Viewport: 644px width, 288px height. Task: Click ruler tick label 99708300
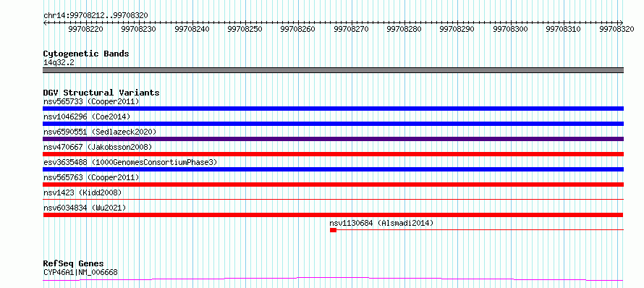(x=510, y=29)
